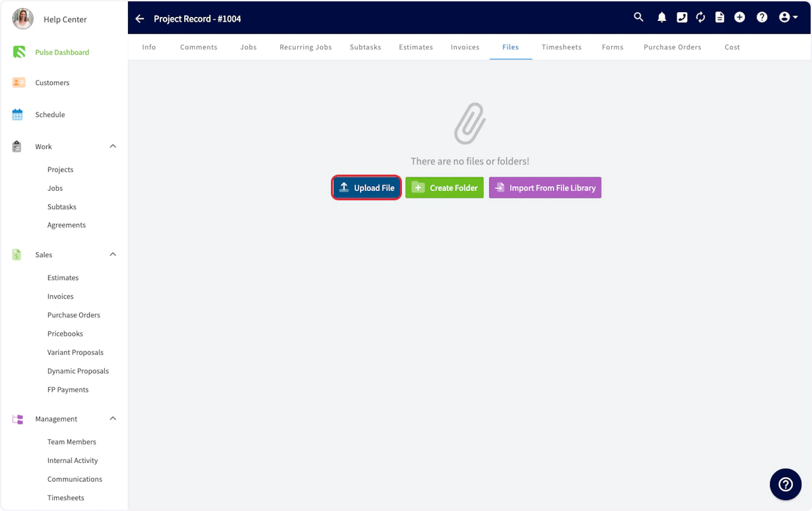
Task: Open the Jobs tab
Action: [x=248, y=47]
